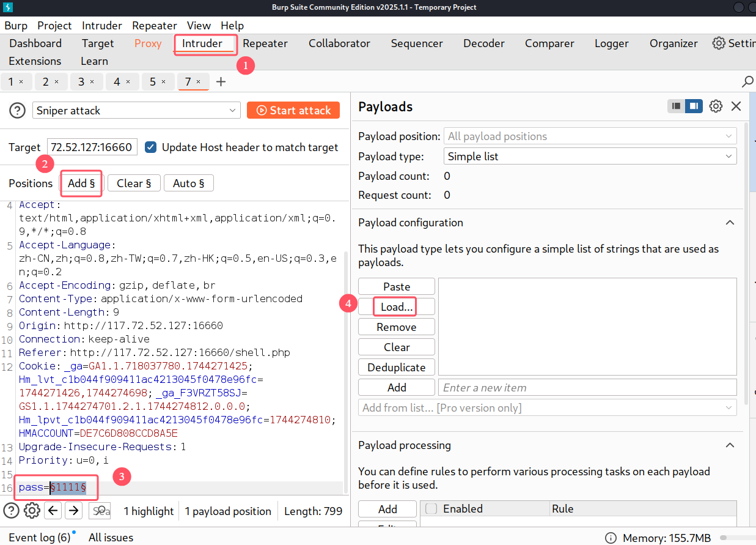Click Paste in payload configuration
The image size is (756, 545).
[397, 287]
